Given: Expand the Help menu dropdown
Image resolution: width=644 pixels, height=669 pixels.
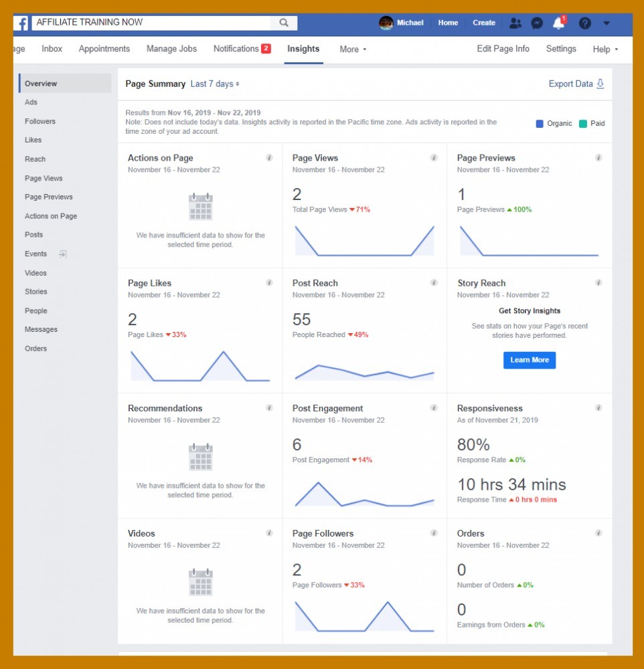Looking at the screenshot, I should tap(605, 50).
